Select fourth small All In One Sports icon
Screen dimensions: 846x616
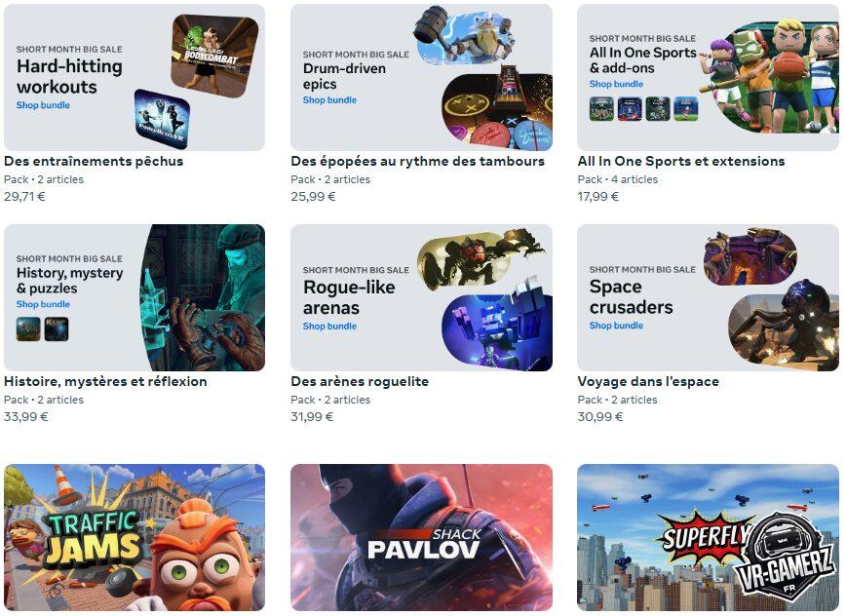click(686, 109)
